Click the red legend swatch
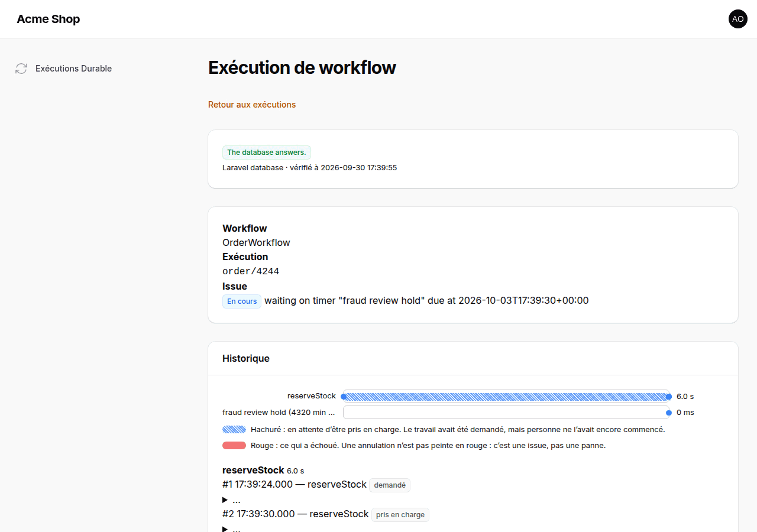This screenshot has height=532, width=757. point(234,446)
